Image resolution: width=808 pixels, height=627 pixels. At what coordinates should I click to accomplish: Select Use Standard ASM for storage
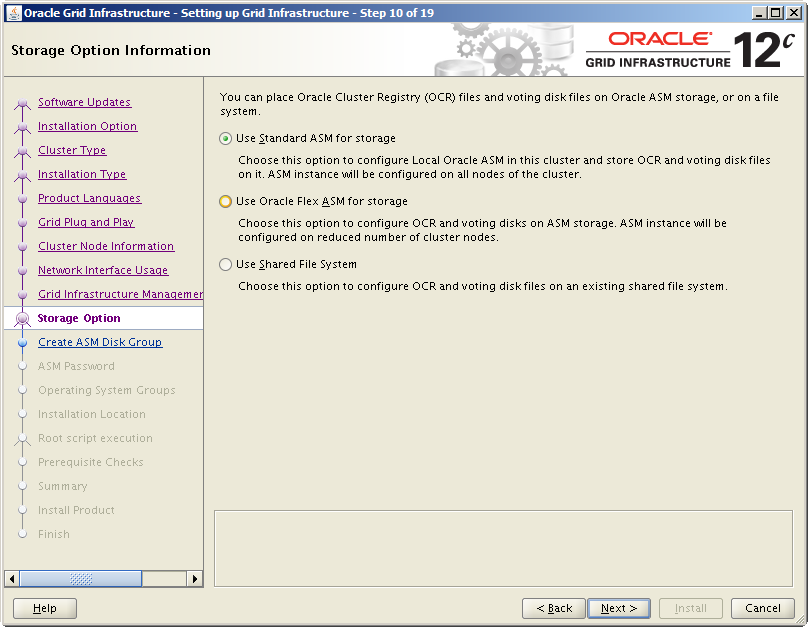225,139
